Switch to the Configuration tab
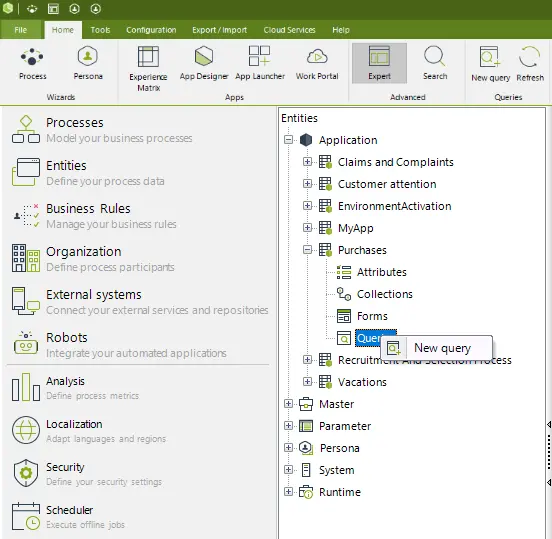 click(x=151, y=30)
